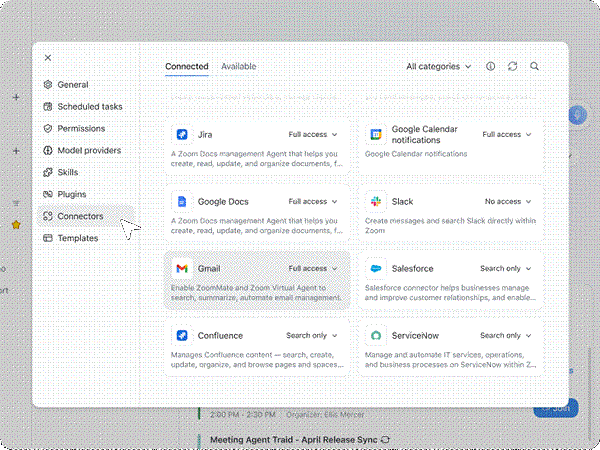Screen dimensions: 600x450
Task: Click the Gmail connector title
Action: [209, 268]
